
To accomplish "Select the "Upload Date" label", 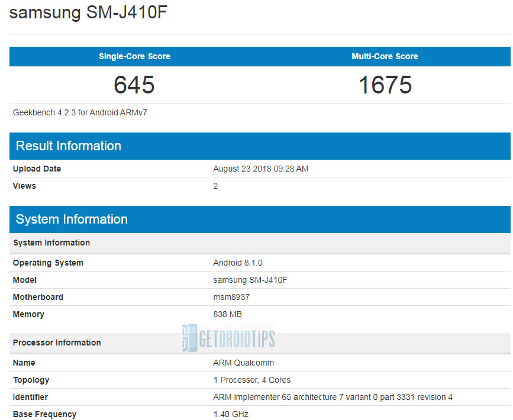I will click(37, 169).
